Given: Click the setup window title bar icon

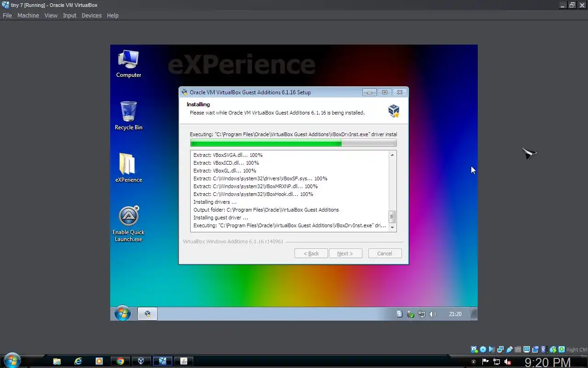Looking at the screenshot, I should pos(185,92).
